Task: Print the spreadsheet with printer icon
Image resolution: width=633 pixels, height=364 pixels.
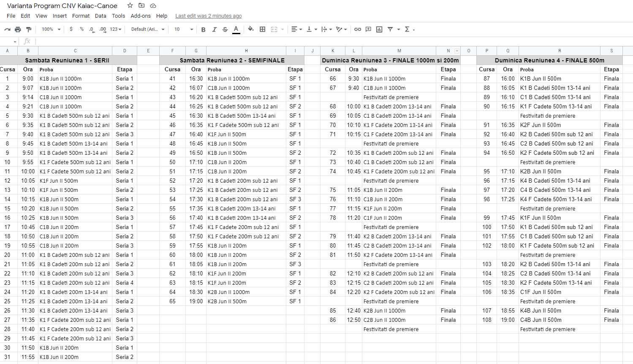Action: (x=18, y=29)
